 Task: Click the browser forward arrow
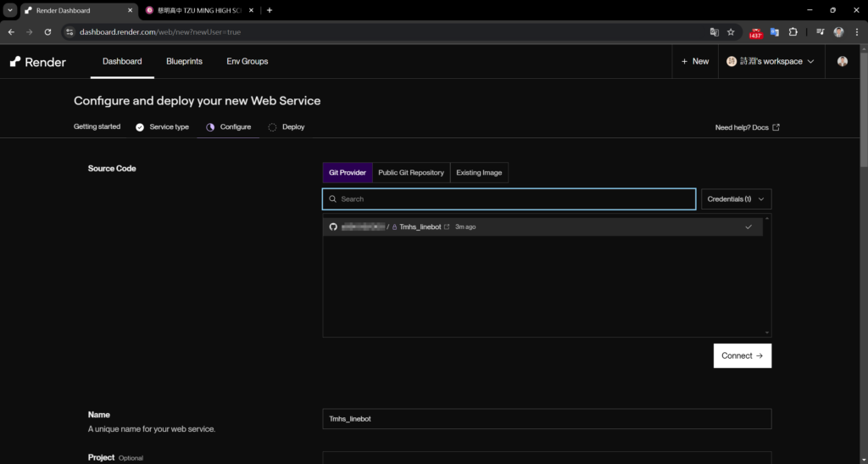tap(30, 32)
